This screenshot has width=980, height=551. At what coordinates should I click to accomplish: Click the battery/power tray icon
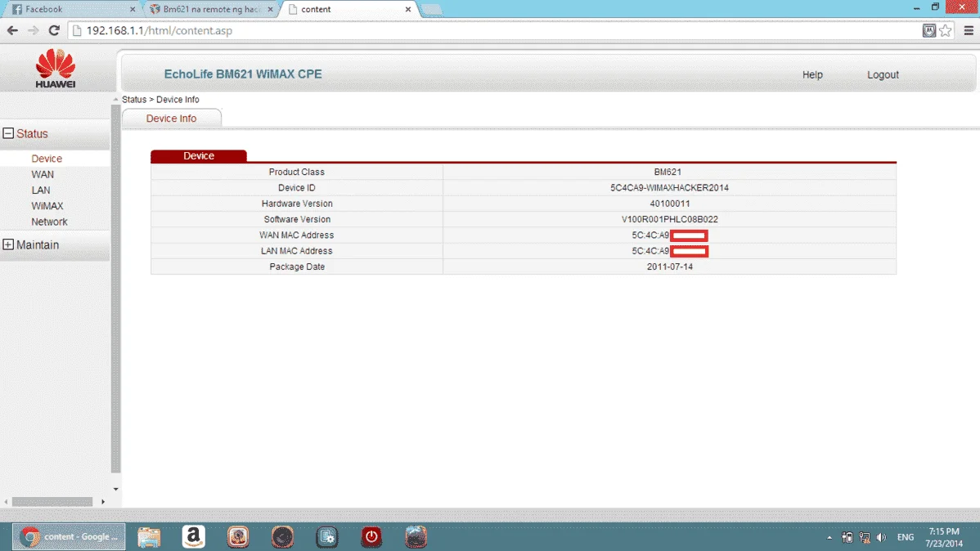(847, 537)
